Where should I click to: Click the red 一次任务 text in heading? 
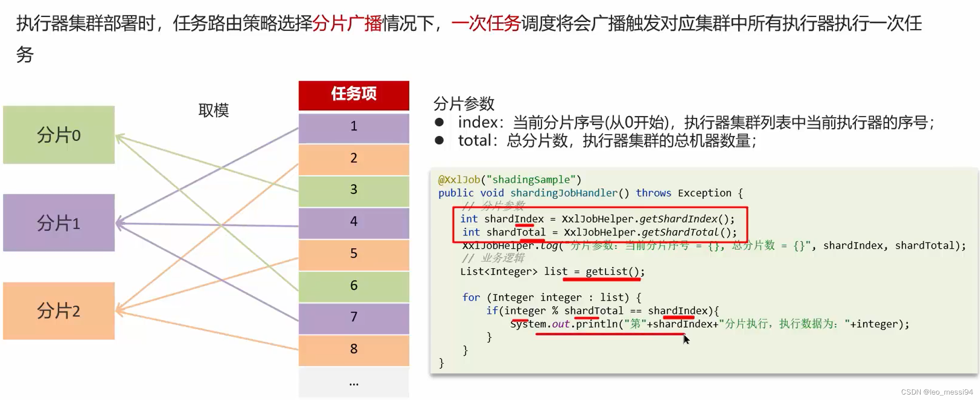pos(486,23)
